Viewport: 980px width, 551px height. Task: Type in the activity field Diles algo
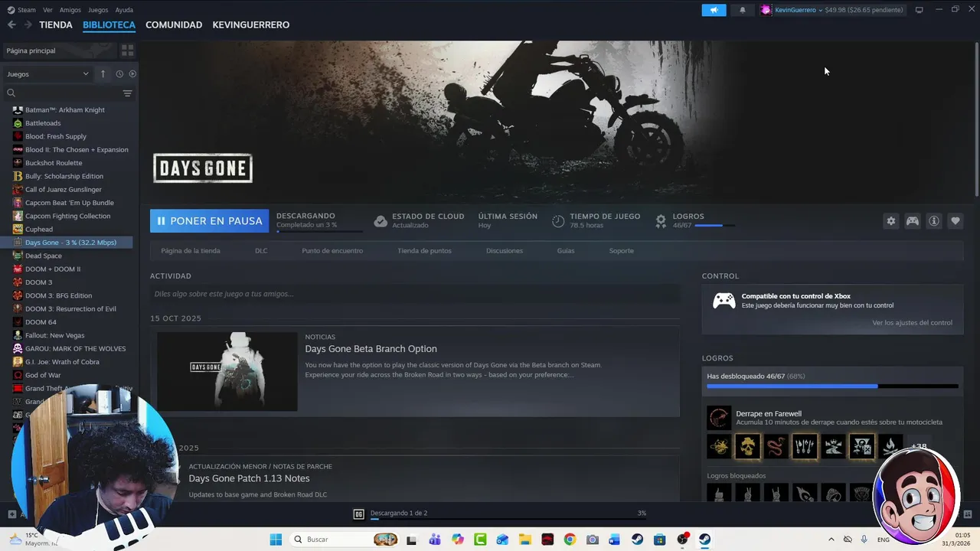coord(414,294)
